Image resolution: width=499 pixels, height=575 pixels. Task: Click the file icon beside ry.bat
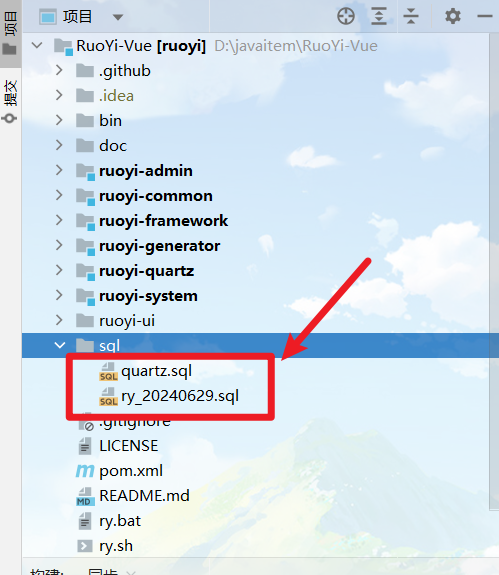[85, 521]
